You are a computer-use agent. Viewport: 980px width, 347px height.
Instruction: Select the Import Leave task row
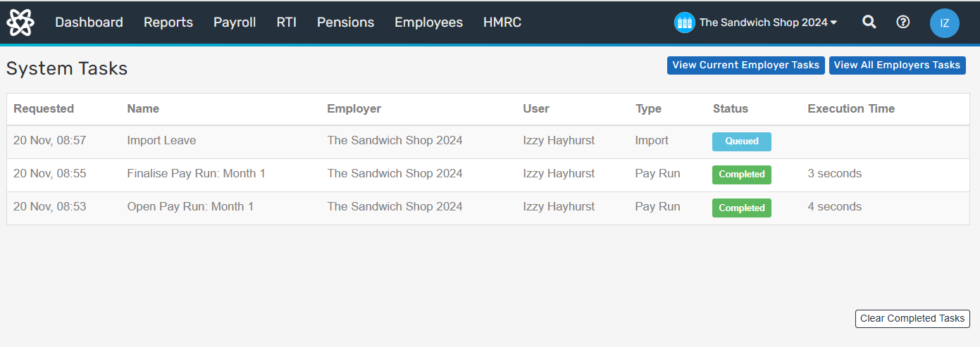coord(161,141)
